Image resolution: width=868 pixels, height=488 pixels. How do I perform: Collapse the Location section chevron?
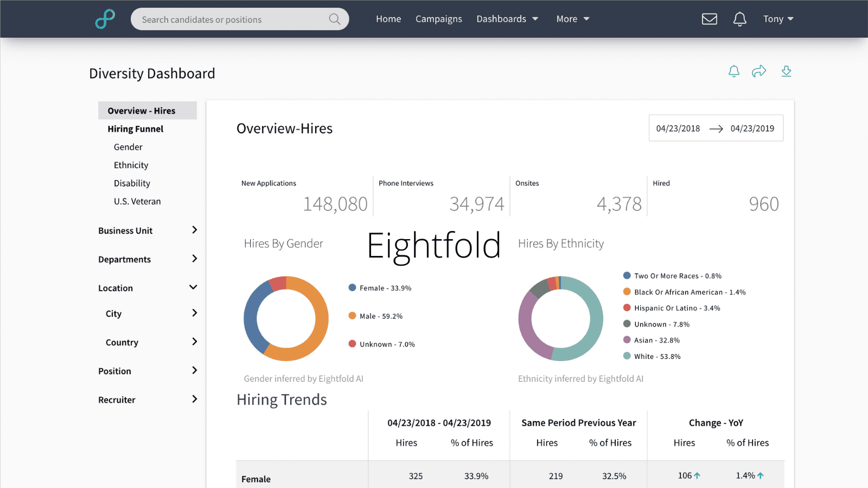click(193, 287)
